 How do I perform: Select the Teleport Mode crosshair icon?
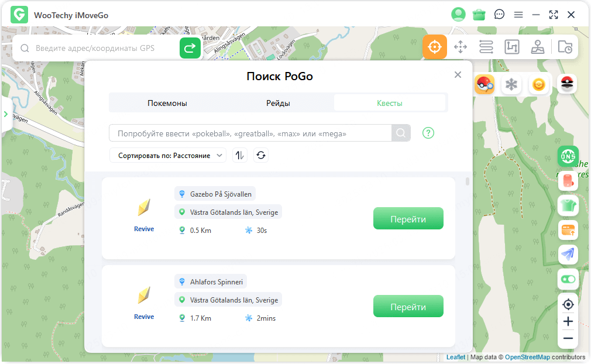(435, 47)
